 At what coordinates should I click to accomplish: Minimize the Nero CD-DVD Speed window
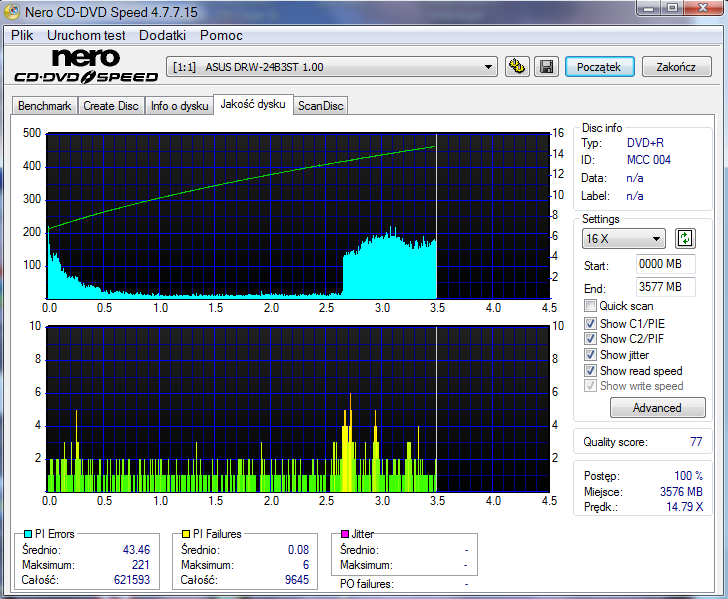[649, 8]
